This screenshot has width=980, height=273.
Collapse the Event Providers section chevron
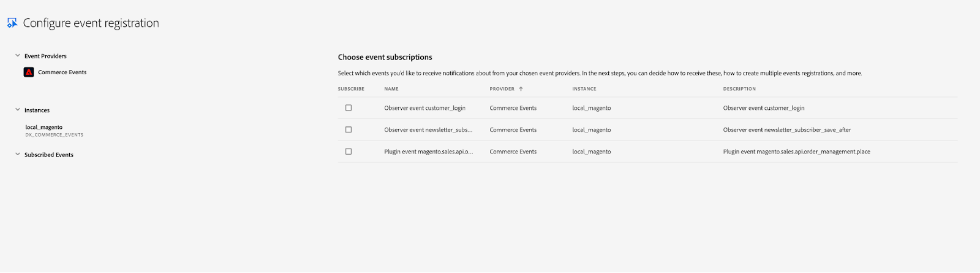(18, 56)
